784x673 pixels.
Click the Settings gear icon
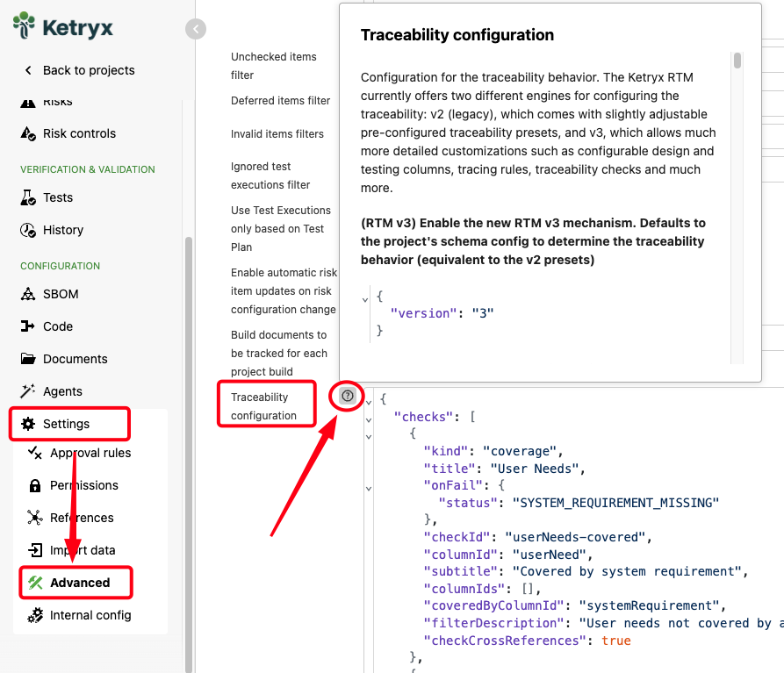[28, 424]
